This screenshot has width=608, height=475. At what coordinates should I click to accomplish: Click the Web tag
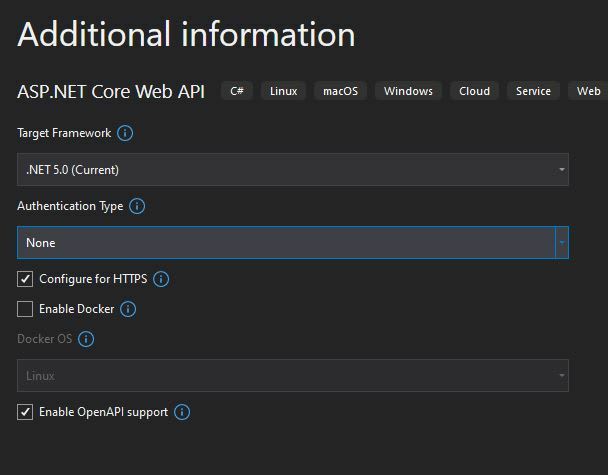tap(588, 91)
